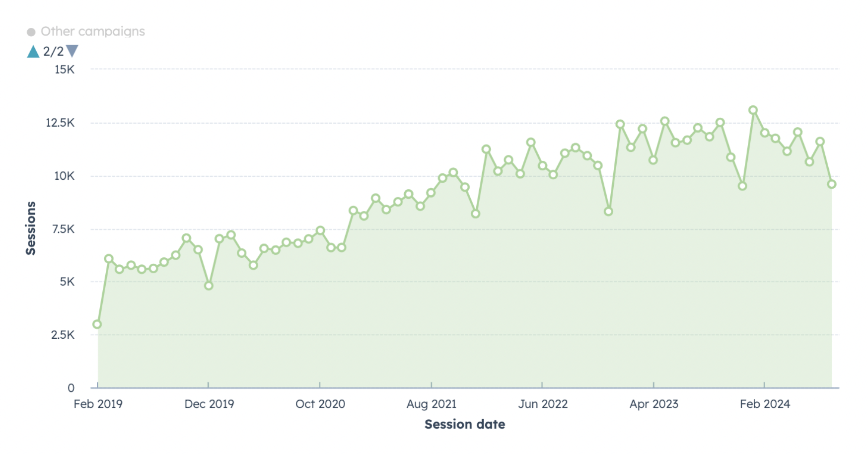Click the legend next page down arrow
This screenshot has height=454, width=868.
pyautogui.click(x=72, y=51)
